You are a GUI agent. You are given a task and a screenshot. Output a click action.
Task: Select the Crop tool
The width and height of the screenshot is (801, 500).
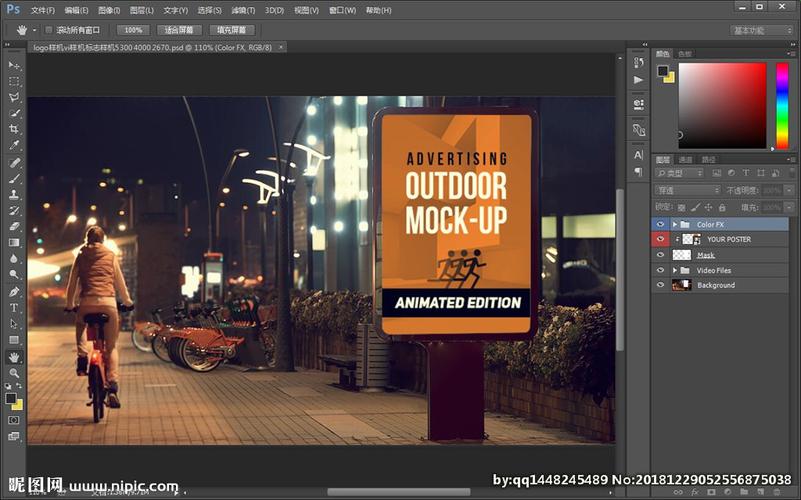[x=14, y=129]
